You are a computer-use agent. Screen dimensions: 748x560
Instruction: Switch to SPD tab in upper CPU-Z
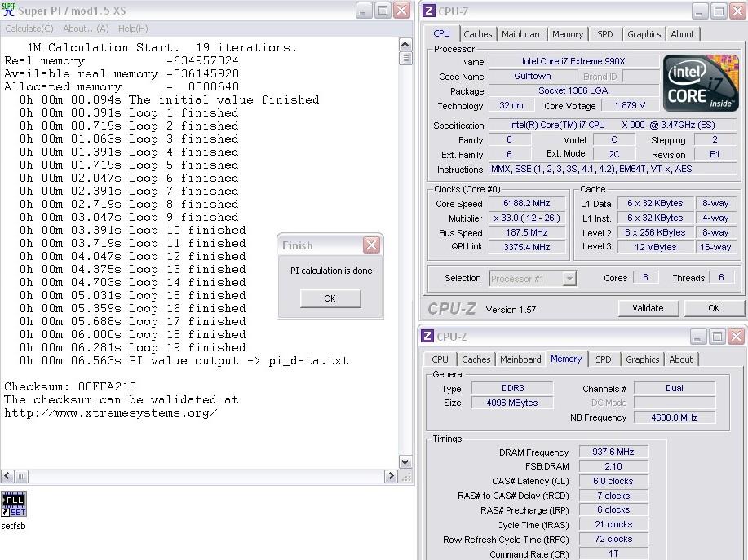pos(605,34)
